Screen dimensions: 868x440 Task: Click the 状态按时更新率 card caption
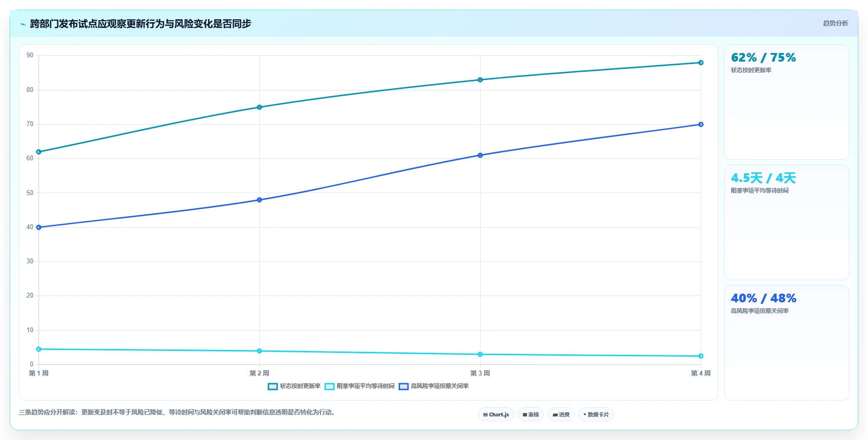click(751, 70)
